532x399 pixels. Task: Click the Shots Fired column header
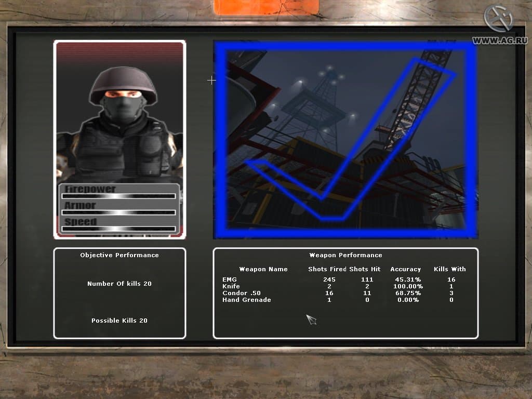(327, 270)
